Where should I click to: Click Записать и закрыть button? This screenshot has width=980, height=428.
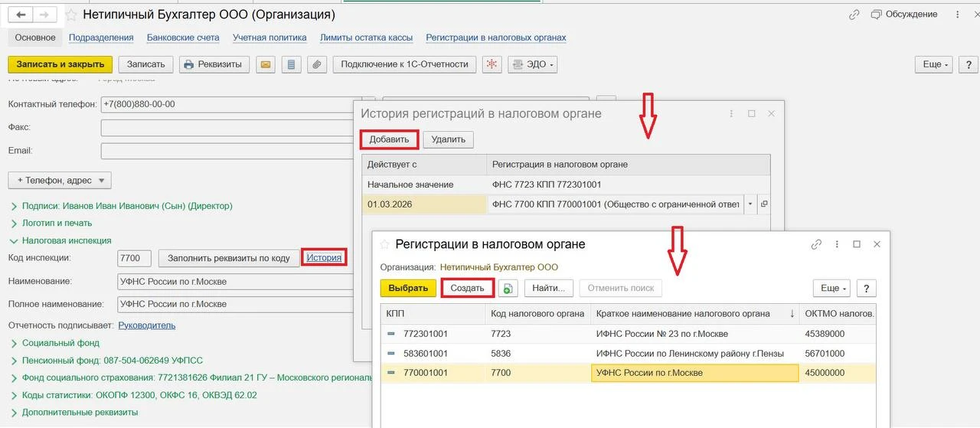(x=60, y=64)
